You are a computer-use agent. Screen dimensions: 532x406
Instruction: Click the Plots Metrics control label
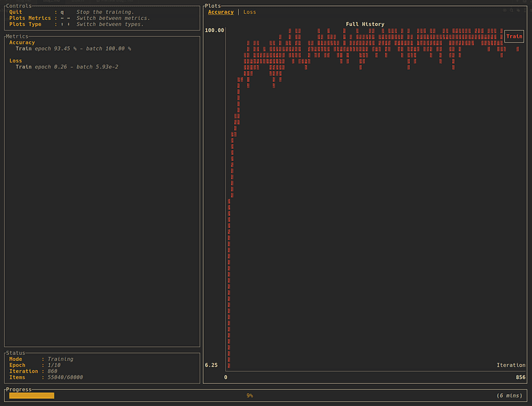point(30,19)
